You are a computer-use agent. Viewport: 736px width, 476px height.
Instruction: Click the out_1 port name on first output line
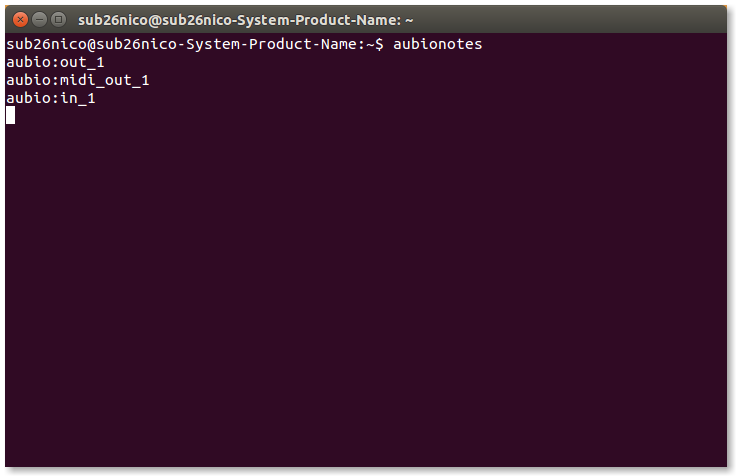pos(82,62)
